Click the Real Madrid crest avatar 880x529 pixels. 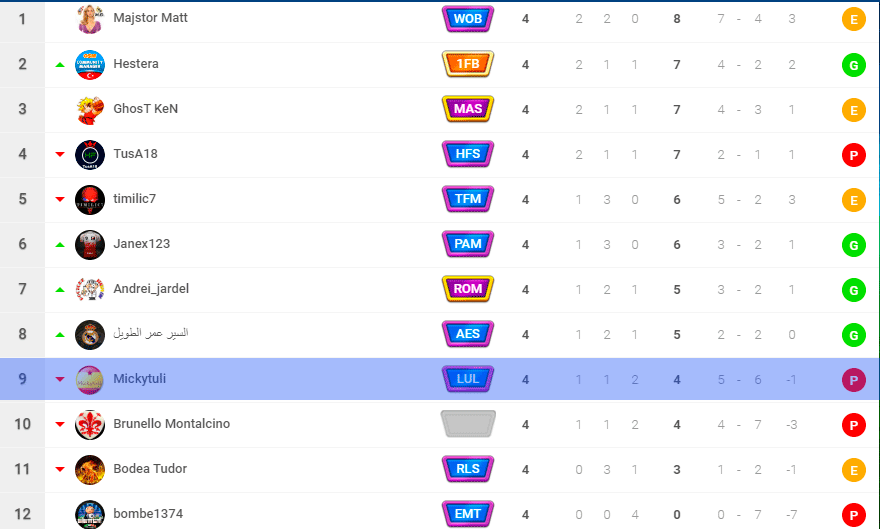tap(90, 334)
